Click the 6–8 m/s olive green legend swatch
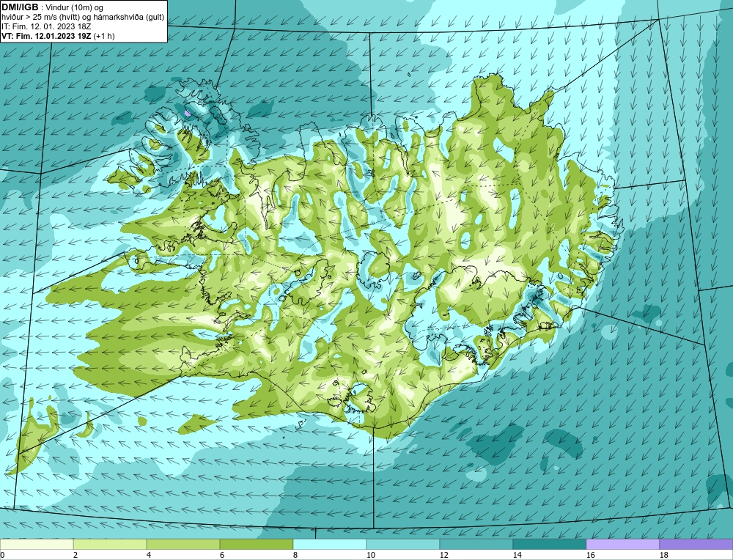733x560 pixels. coord(256,544)
